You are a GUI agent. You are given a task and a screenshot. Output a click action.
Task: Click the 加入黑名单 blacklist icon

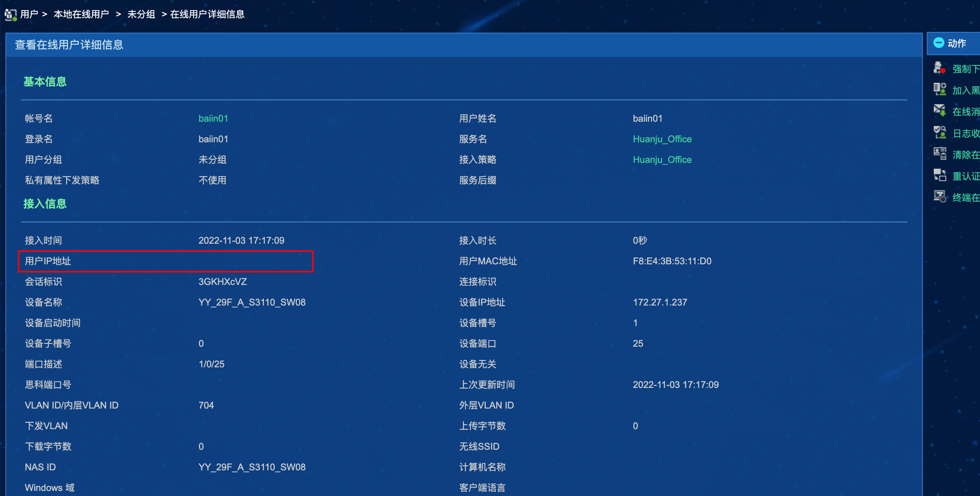tap(940, 90)
